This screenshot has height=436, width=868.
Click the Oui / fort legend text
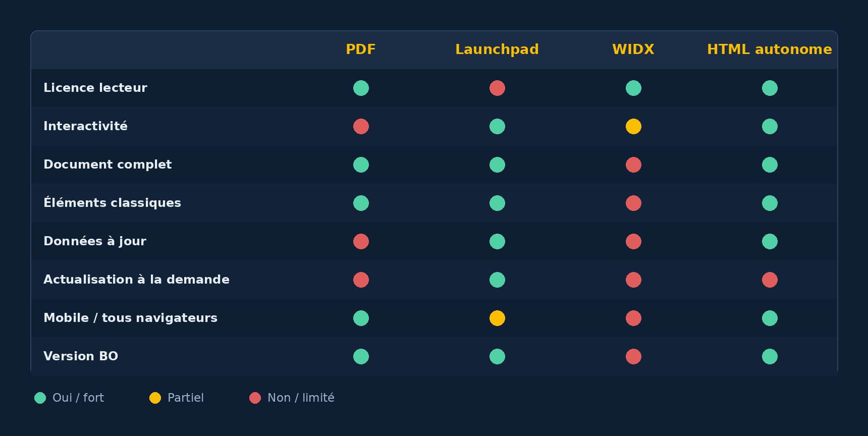[78, 398]
